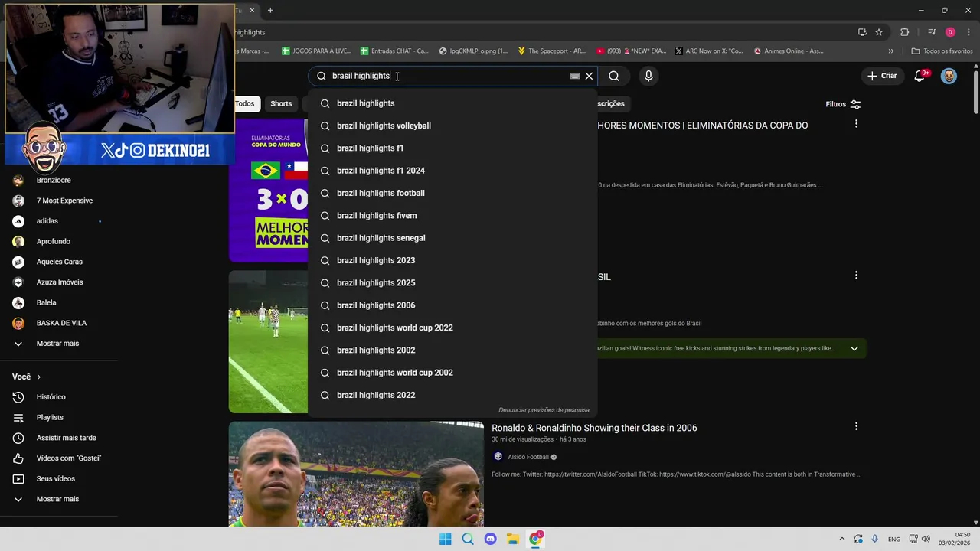Choose suggestion 'brazil highlights 2006'
Viewport: 980px width, 551px height.
click(x=452, y=305)
